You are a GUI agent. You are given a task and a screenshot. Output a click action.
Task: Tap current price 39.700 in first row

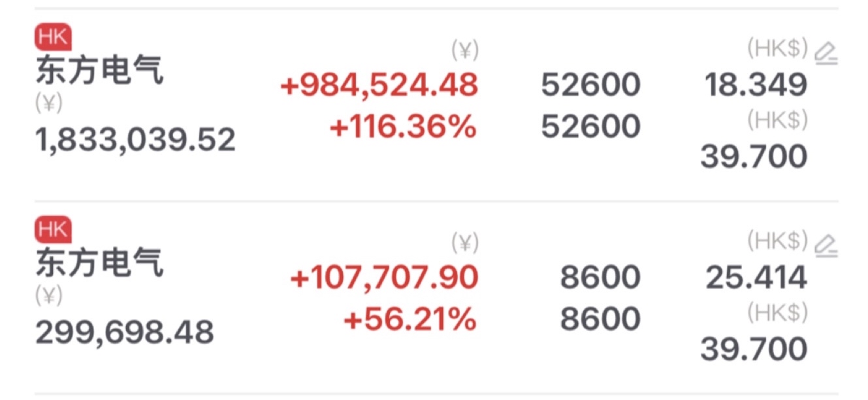[754, 157]
